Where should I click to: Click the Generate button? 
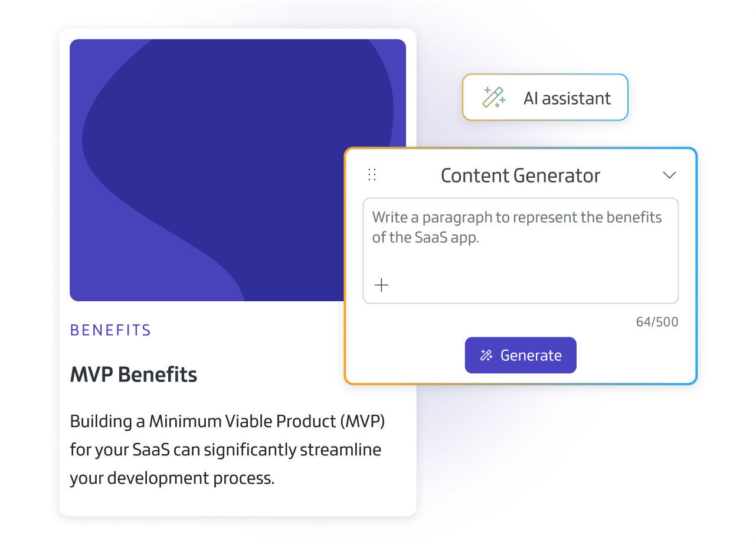click(520, 355)
